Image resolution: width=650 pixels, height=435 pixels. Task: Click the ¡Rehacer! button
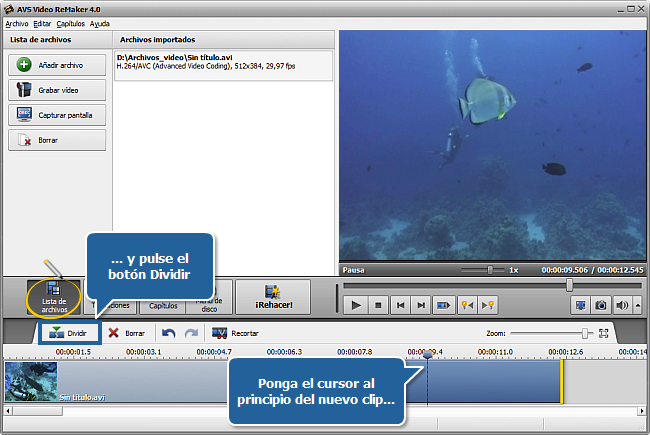coord(273,298)
